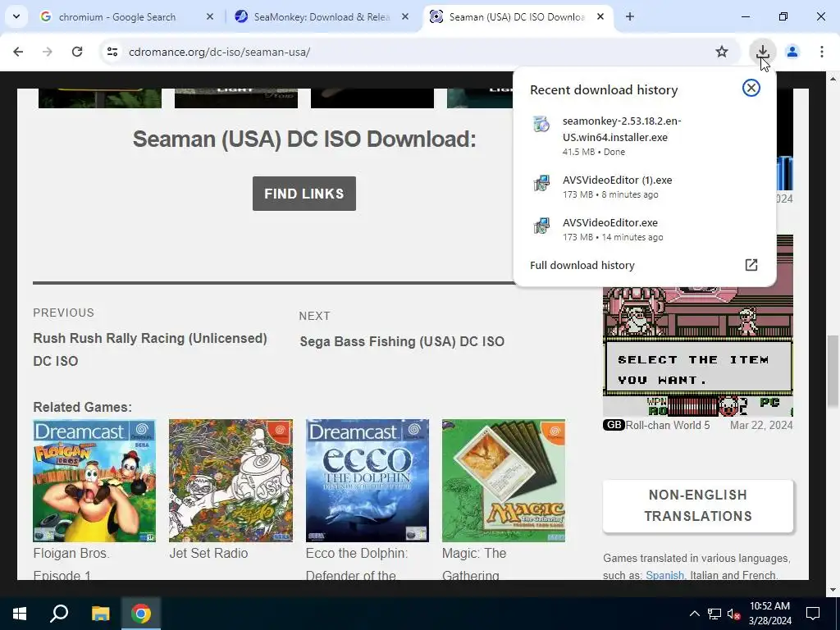Open Jet Set Radio cover thumbnail

pyautogui.click(x=231, y=481)
